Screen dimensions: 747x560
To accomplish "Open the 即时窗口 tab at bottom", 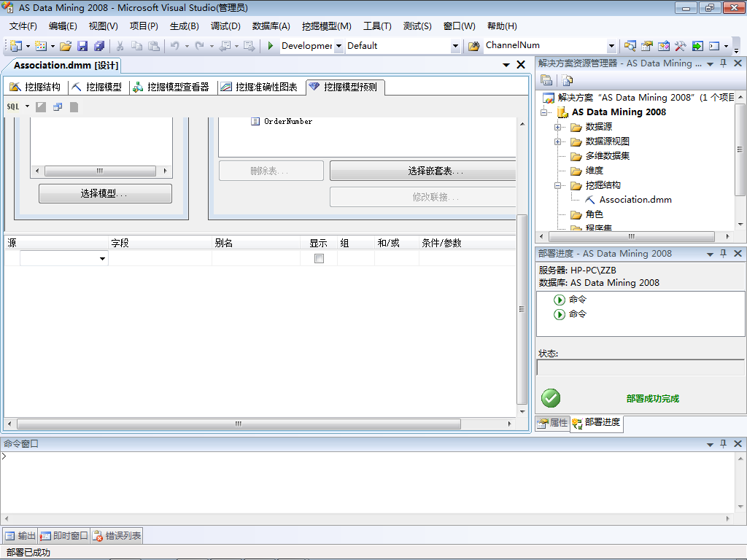I will point(64,536).
